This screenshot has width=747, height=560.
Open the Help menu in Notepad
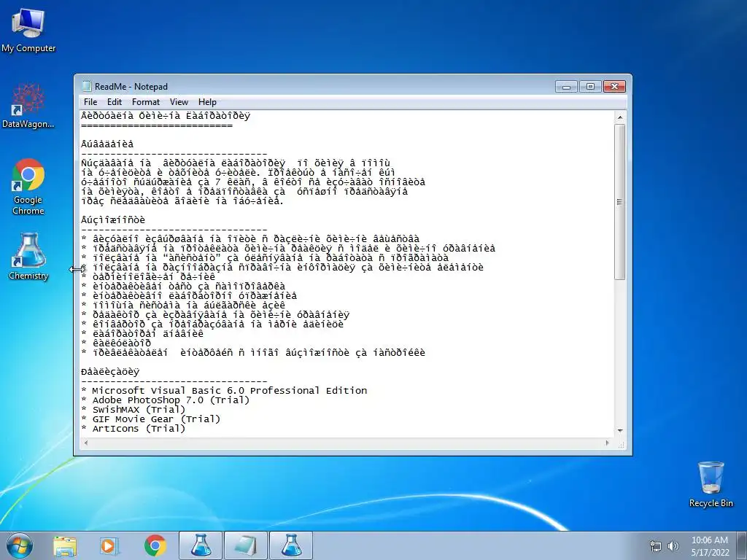click(207, 102)
